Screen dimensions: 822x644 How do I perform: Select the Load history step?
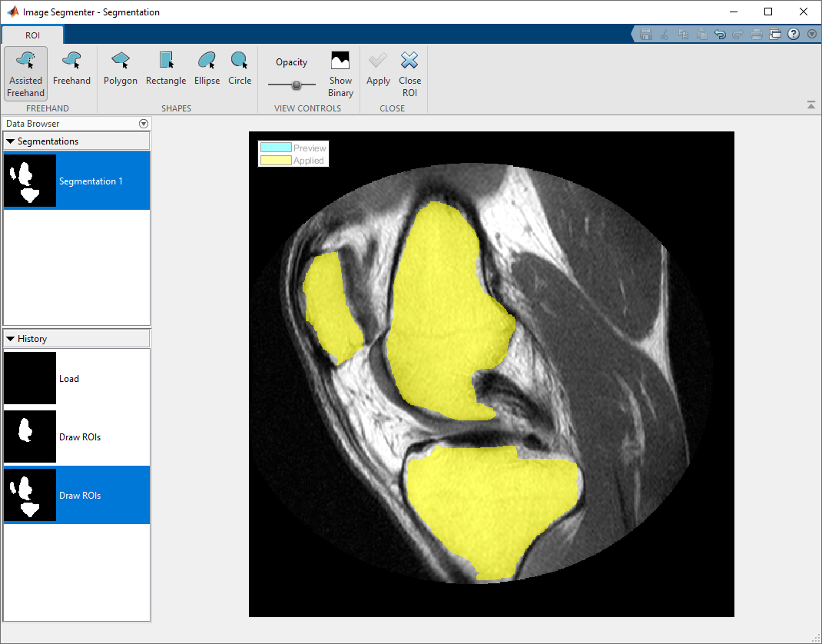coord(77,378)
